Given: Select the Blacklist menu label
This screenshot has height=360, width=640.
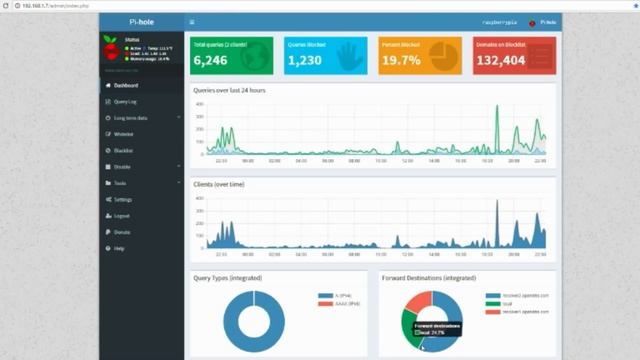Looking at the screenshot, I should pyautogui.click(x=123, y=151).
